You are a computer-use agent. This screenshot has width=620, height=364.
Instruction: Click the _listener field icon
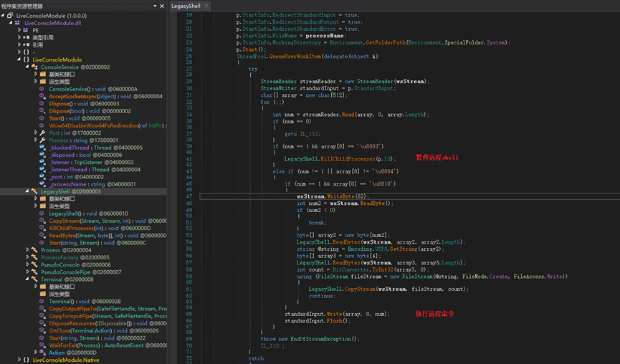pyautogui.click(x=42, y=162)
